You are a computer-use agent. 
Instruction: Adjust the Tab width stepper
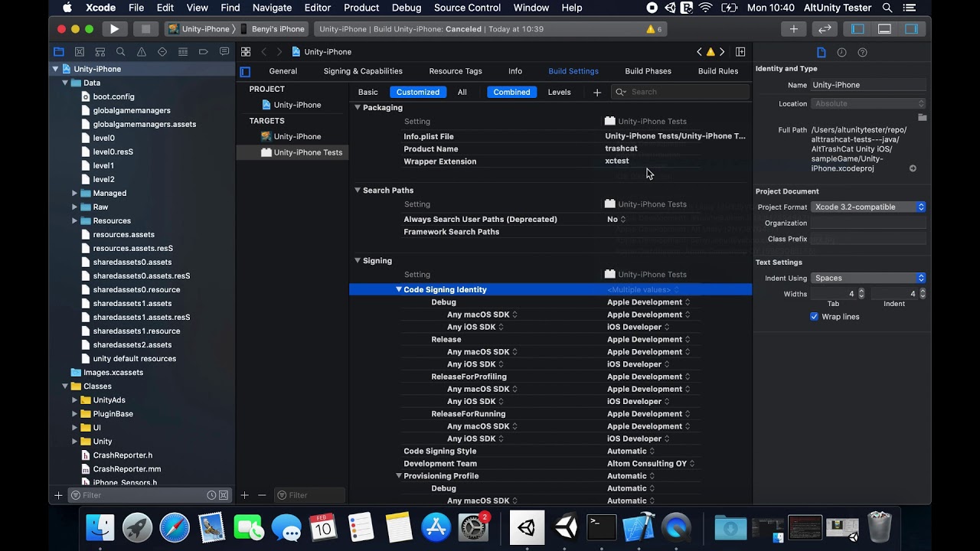point(861,294)
